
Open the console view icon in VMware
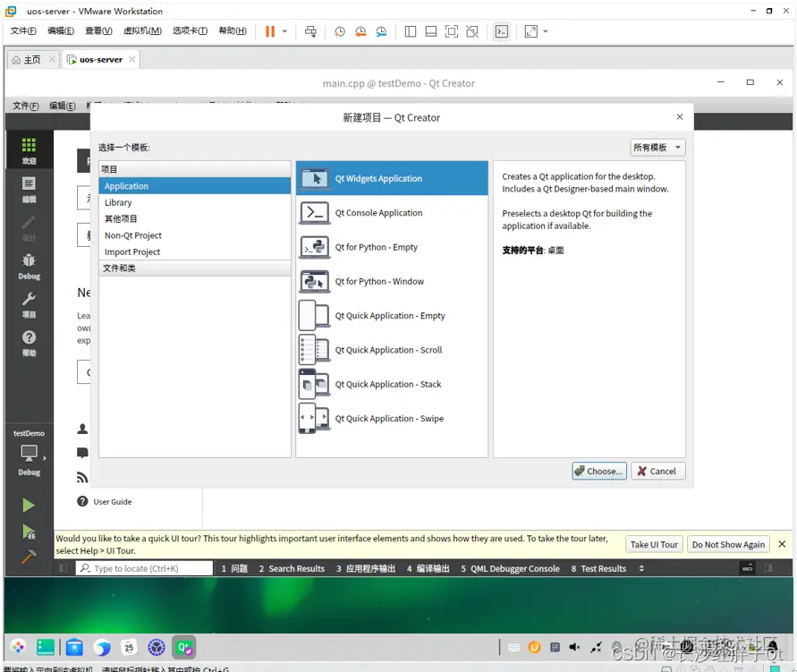(x=502, y=31)
